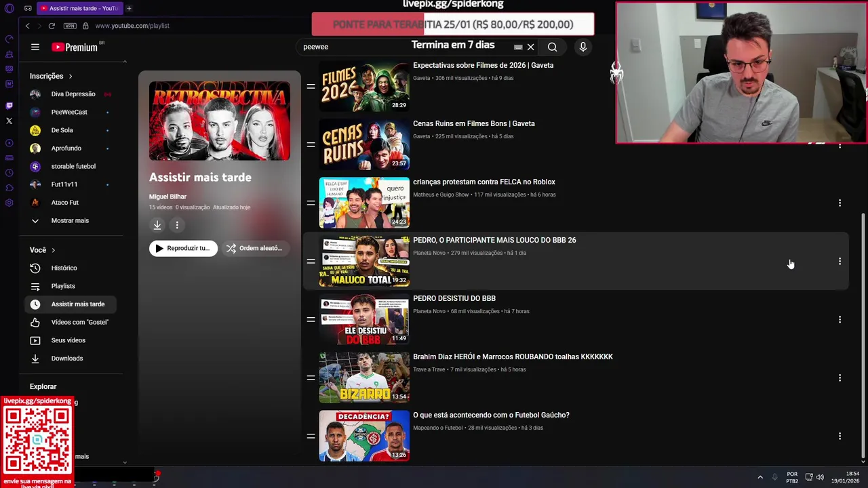Open Fut11v11 subscription channel
The width and height of the screenshot is (868, 488).
(x=72, y=184)
